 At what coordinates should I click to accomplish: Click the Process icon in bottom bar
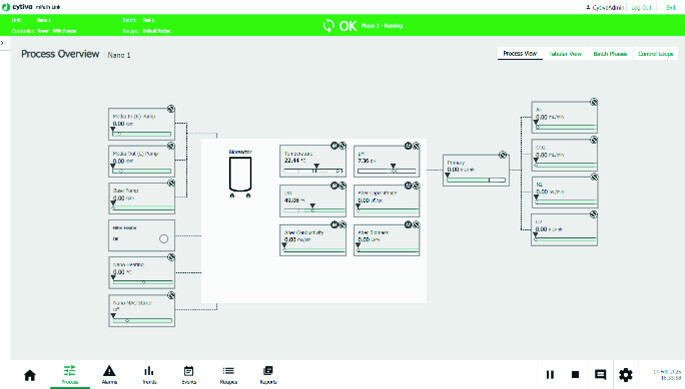coord(70,375)
